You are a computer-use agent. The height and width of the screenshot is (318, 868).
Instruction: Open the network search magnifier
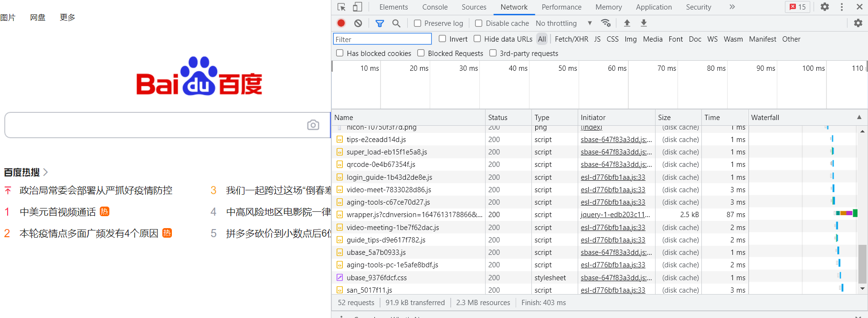(x=396, y=23)
